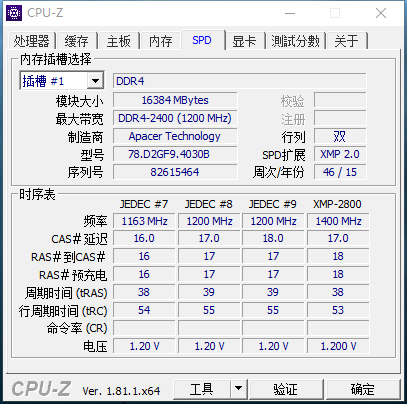Click the 确定 button
Viewport: 407px width, 404px height.
tap(363, 388)
